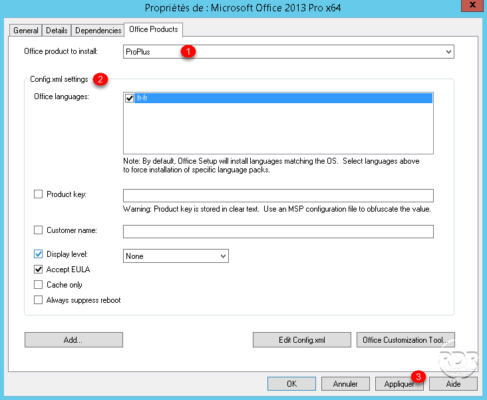
Task: Click the Add... button
Action: (73, 340)
